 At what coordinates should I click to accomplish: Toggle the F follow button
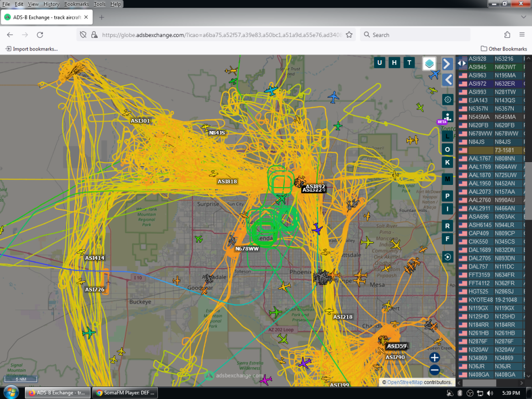pyautogui.click(x=447, y=239)
